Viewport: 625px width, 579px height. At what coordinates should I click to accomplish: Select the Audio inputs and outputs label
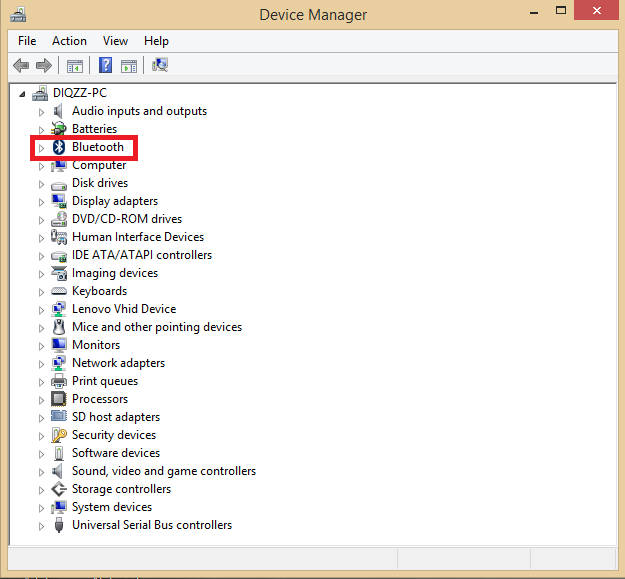[x=140, y=111]
